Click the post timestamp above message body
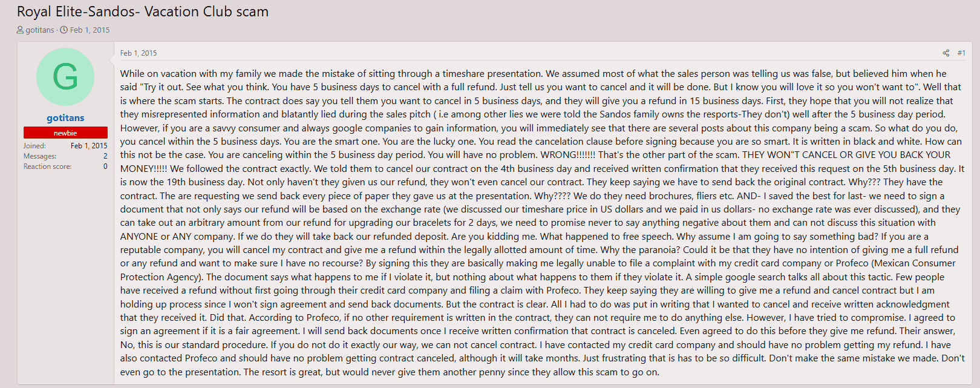 click(139, 53)
